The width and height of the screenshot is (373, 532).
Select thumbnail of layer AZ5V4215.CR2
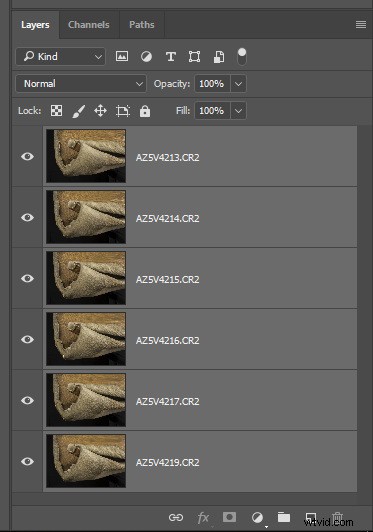tap(86, 278)
